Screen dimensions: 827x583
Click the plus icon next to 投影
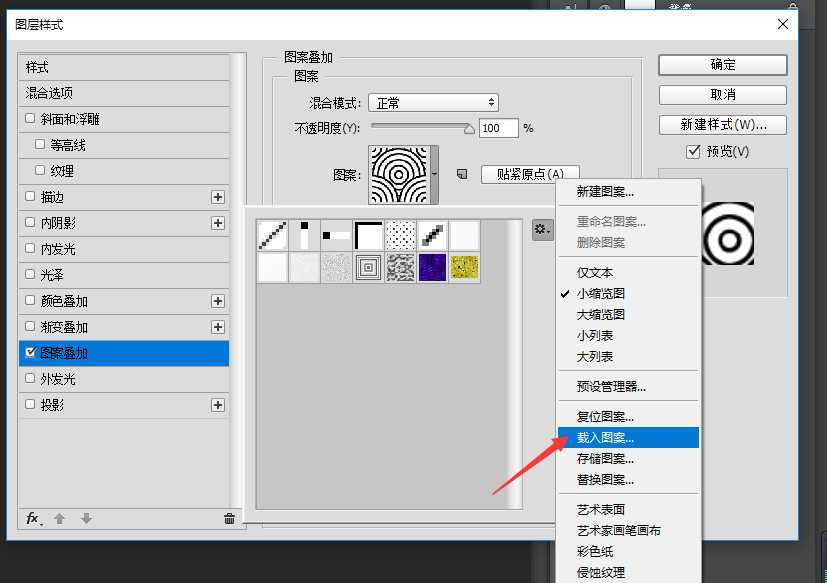tap(217, 404)
